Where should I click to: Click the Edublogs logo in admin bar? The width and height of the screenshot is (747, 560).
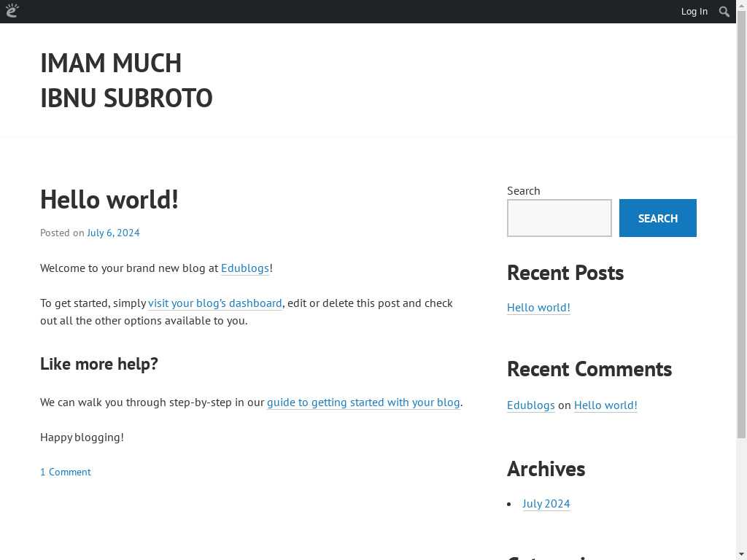12,11
